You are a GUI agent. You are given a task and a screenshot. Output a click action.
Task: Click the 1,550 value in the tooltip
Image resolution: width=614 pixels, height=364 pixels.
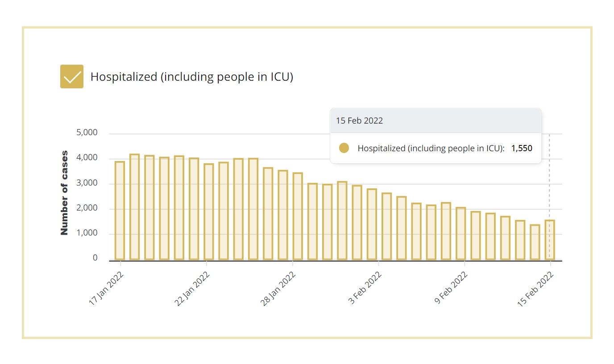point(522,148)
